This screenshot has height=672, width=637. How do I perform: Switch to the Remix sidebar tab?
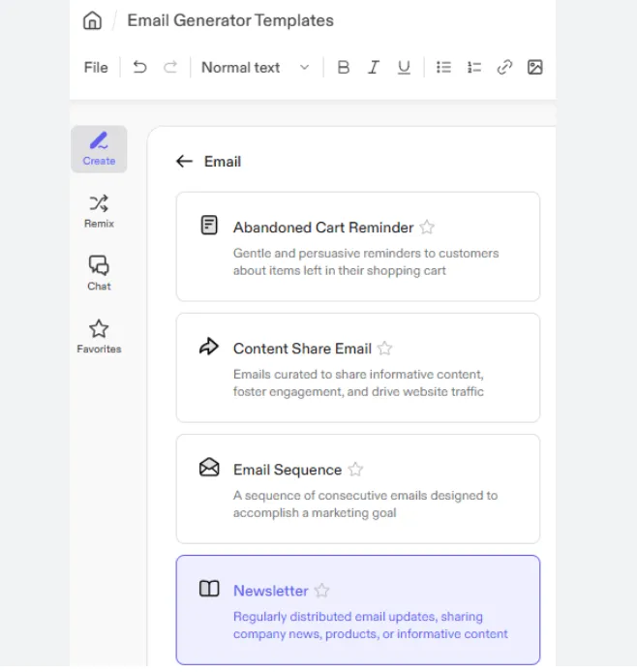point(99,212)
